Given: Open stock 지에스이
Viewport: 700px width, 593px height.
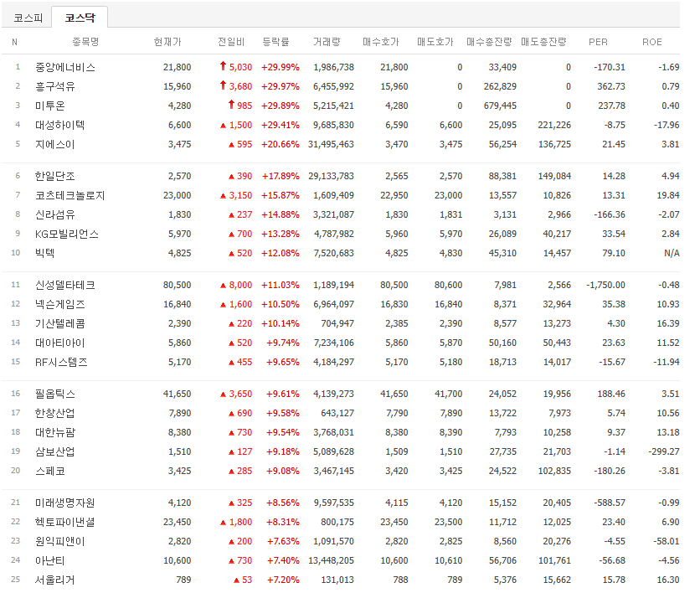Looking at the screenshot, I should click(x=55, y=145).
